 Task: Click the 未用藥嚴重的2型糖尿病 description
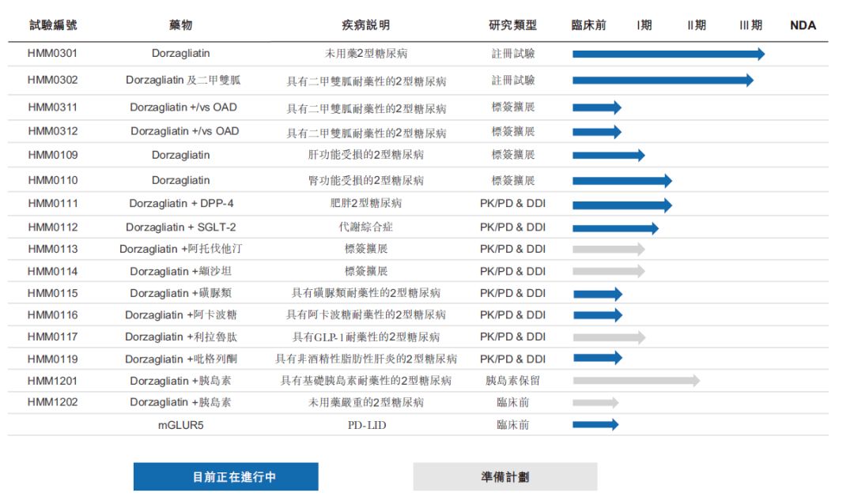click(x=365, y=402)
